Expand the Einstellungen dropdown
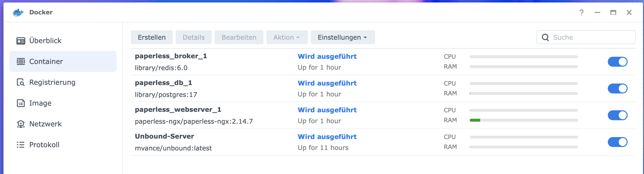Image resolution: width=644 pixels, height=174 pixels. tap(343, 37)
